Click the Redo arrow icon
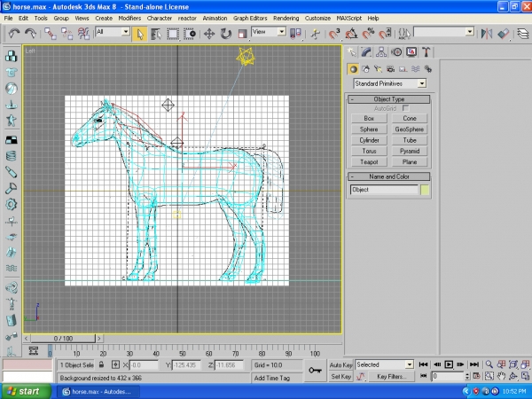532x399 pixels. [30, 34]
